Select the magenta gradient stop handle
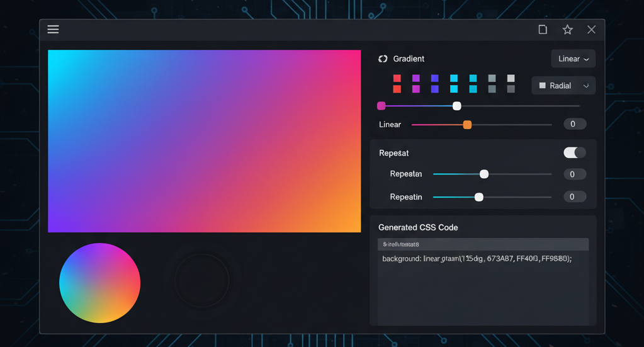Viewport: 644px width, 347px height. point(381,106)
